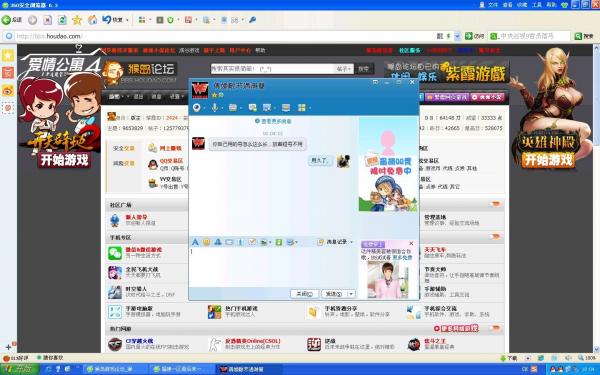
Task: Click the 开始游戏 button under the left ad
Action: point(64,160)
